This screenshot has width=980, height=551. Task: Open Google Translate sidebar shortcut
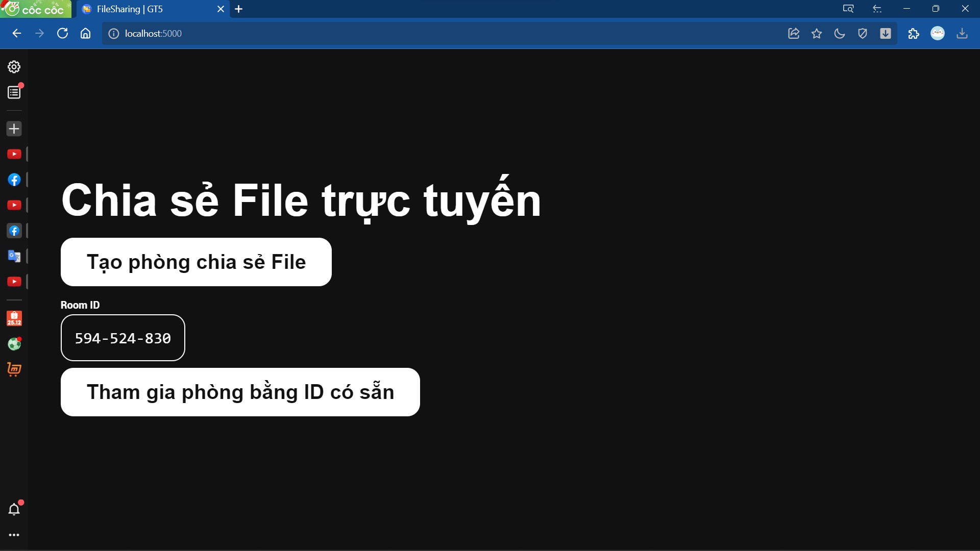[x=14, y=256]
